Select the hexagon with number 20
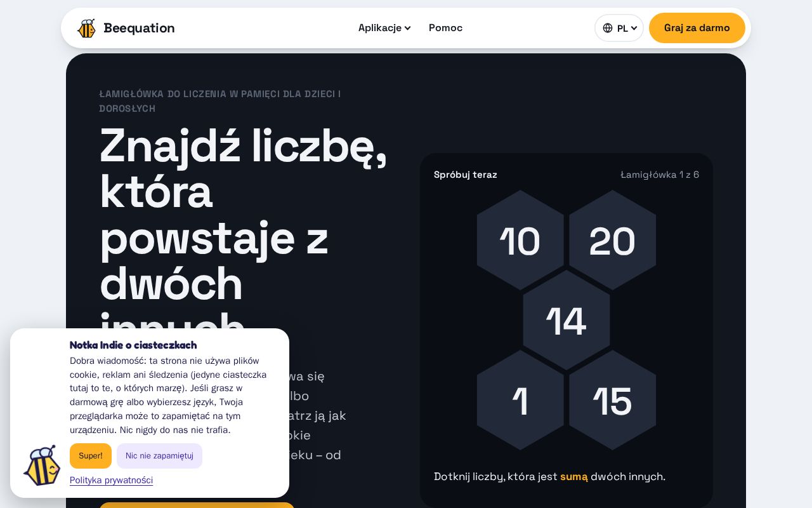The height and width of the screenshot is (508, 812). 612,241
